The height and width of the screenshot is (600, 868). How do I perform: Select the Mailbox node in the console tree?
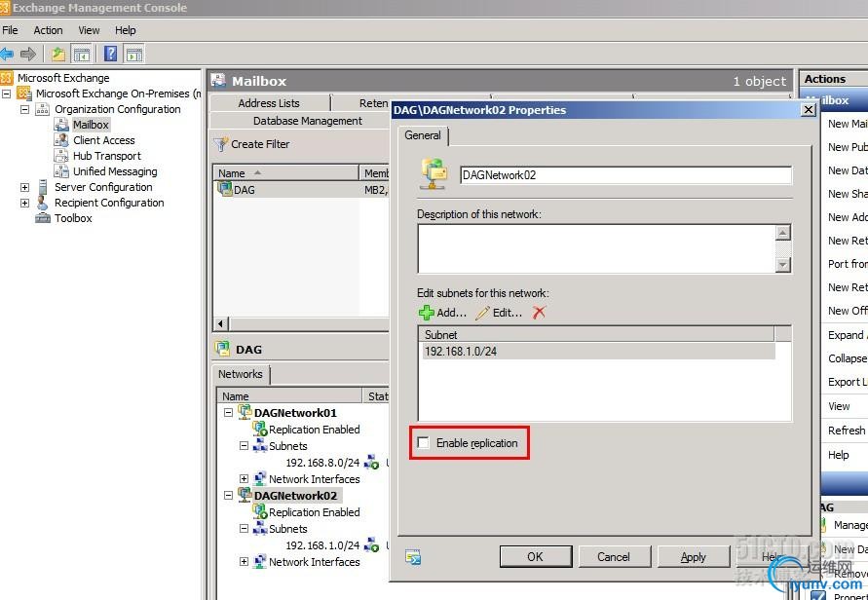point(91,125)
